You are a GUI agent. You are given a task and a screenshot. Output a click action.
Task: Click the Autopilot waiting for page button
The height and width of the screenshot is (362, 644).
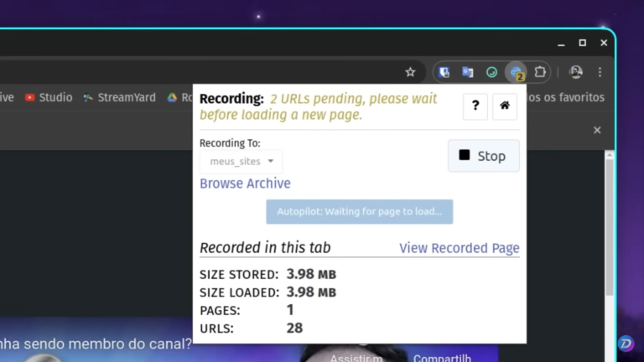coord(360,211)
